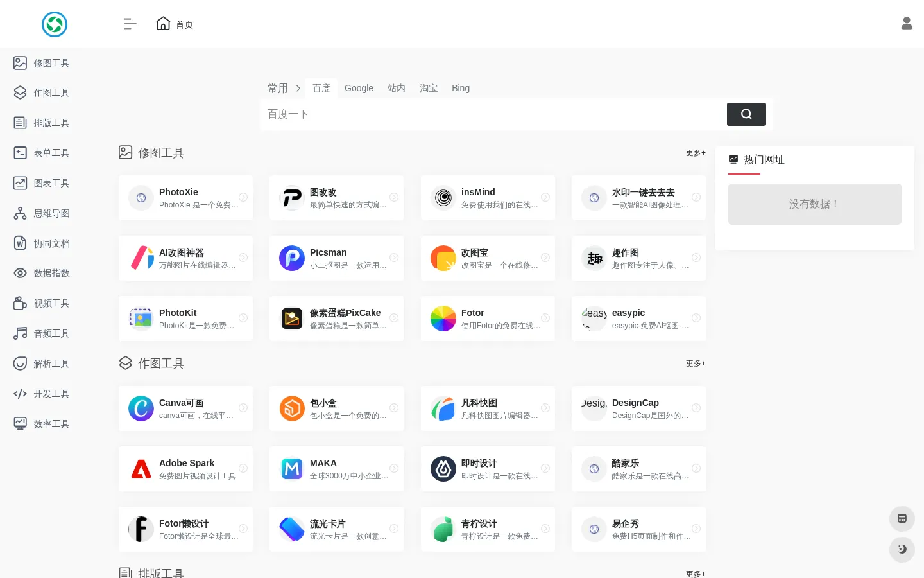Open the 流光卡片 icon
924x578 pixels.
(x=292, y=529)
